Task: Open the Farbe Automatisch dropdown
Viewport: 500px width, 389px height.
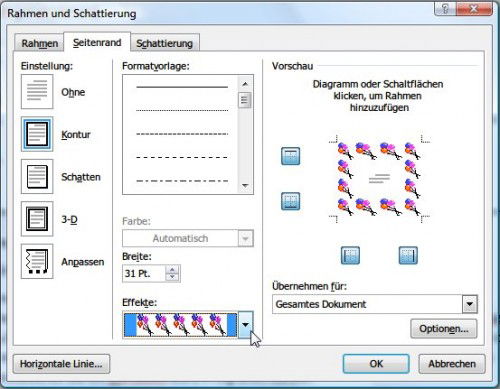Action: click(x=246, y=238)
